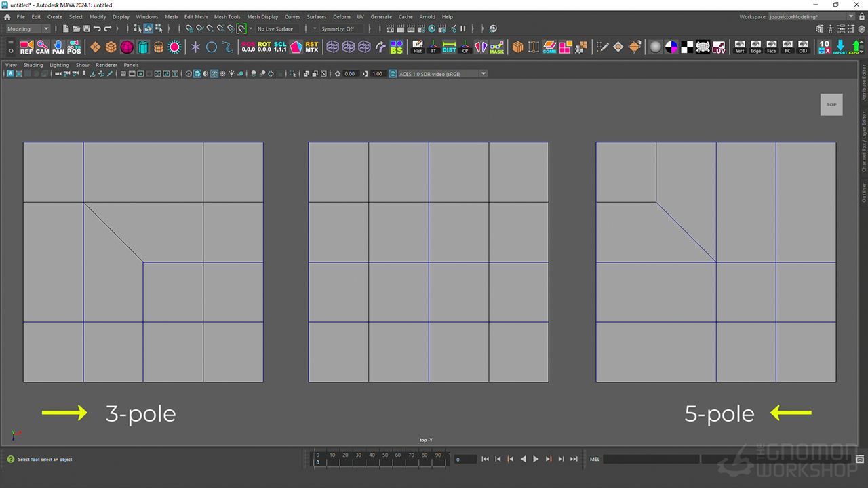The height and width of the screenshot is (488, 868).
Task: Click the blue IMPORT arrow icon
Action: click(x=840, y=47)
